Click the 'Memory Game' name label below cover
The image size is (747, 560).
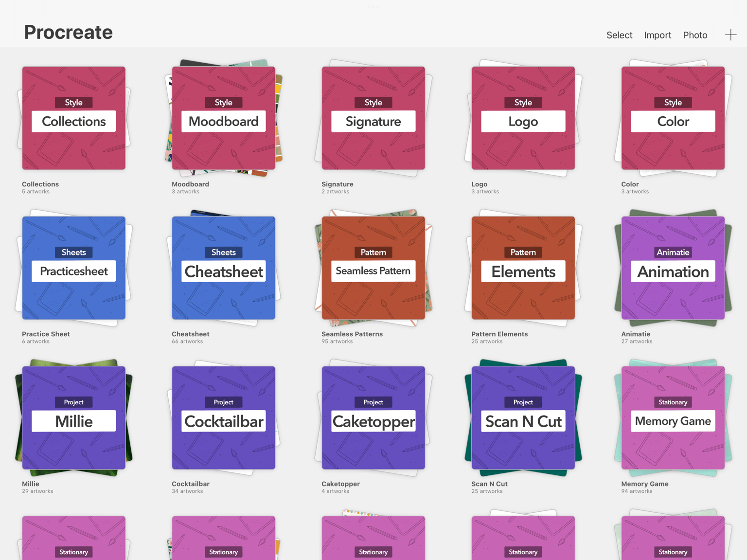coord(645,484)
